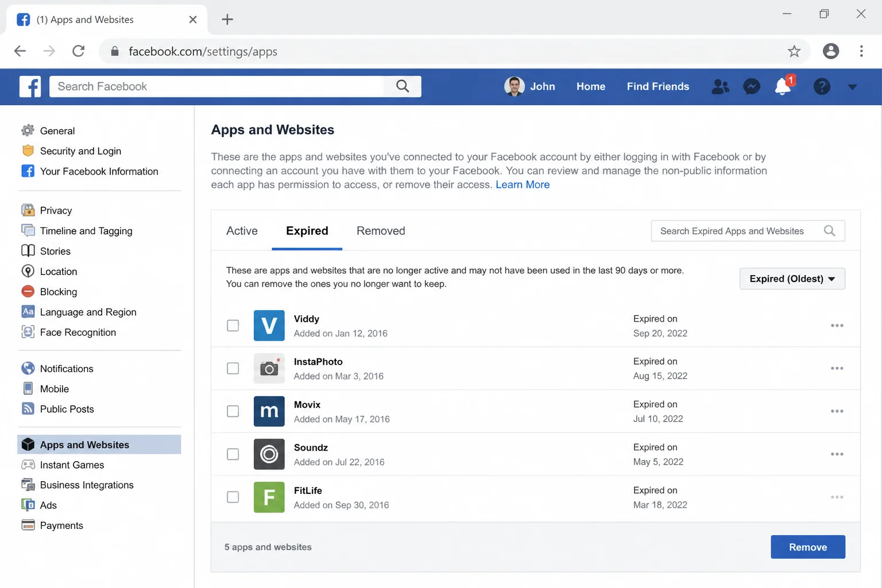This screenshot has width=882, height=588.
Task: Click the Viddy app thumbnail
Action: tap(269, 326)
